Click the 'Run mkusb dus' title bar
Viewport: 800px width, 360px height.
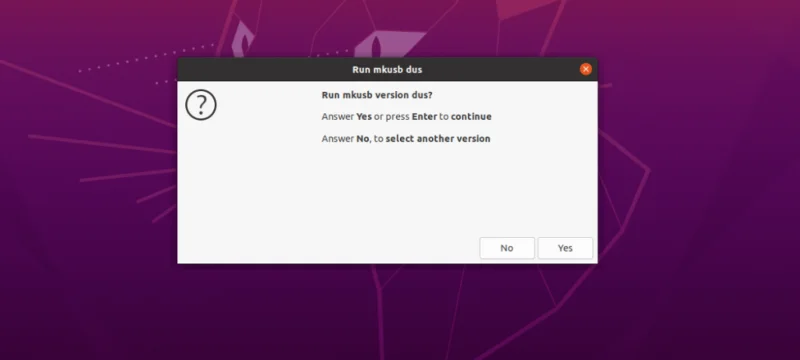pyautogui.click(x=387, y=69)
